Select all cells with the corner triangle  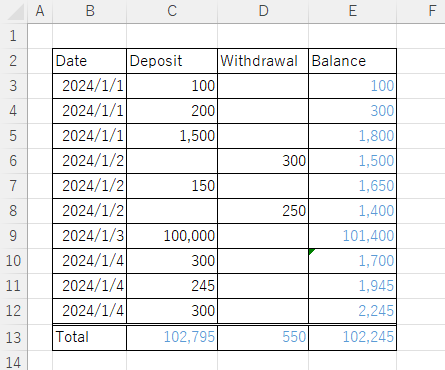[14, 11]
